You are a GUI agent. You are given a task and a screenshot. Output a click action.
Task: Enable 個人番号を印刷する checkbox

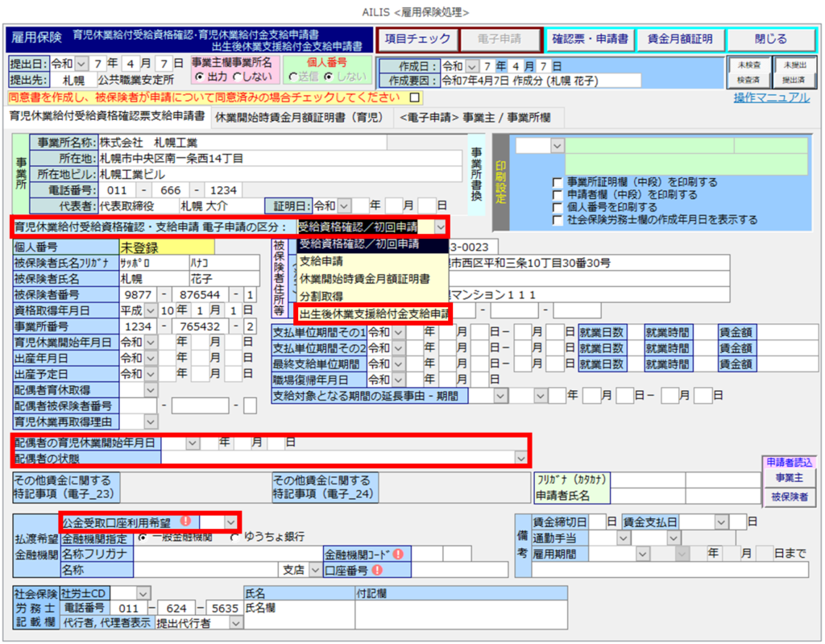pyautogui.click(x=558, y=207)
